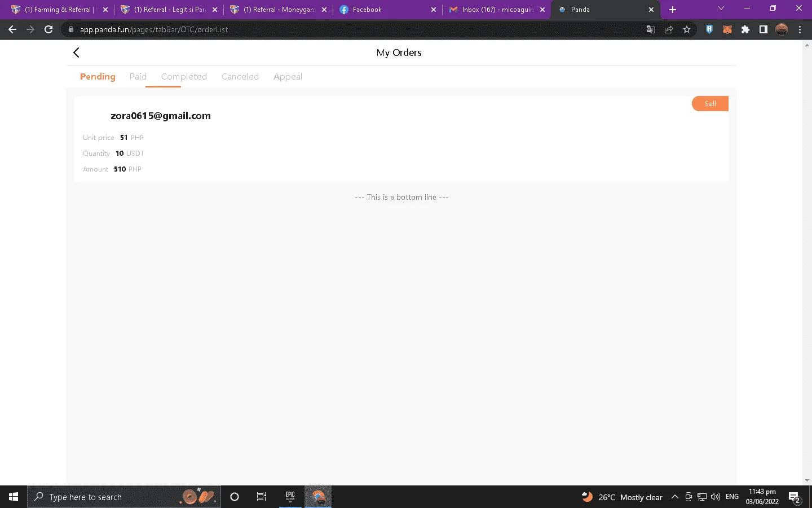Click the Unit price 51 PHP value

point(132,138)
